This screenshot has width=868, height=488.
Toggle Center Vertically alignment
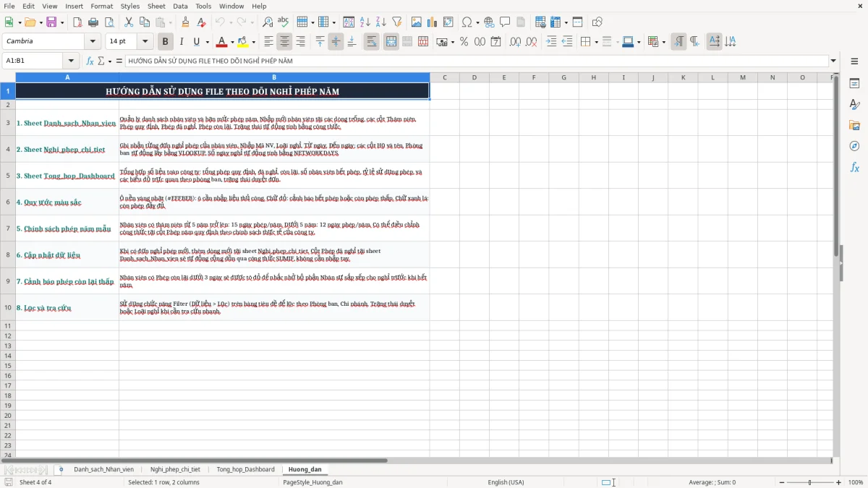coord(336,42)
